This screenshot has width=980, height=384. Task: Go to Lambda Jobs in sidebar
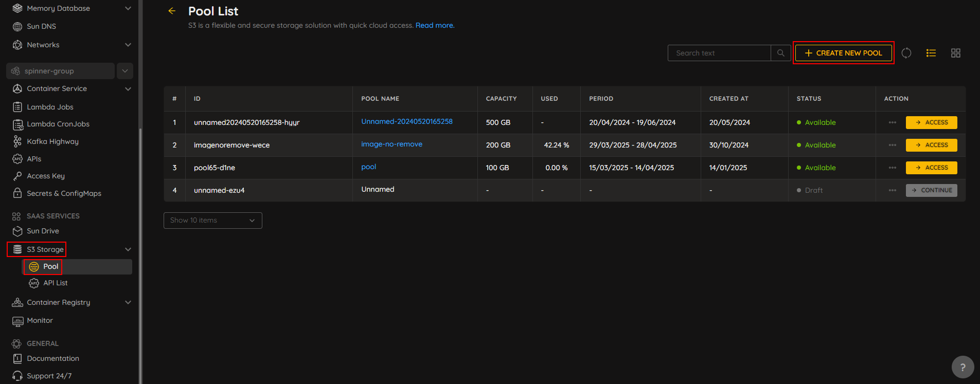[50, 107]
